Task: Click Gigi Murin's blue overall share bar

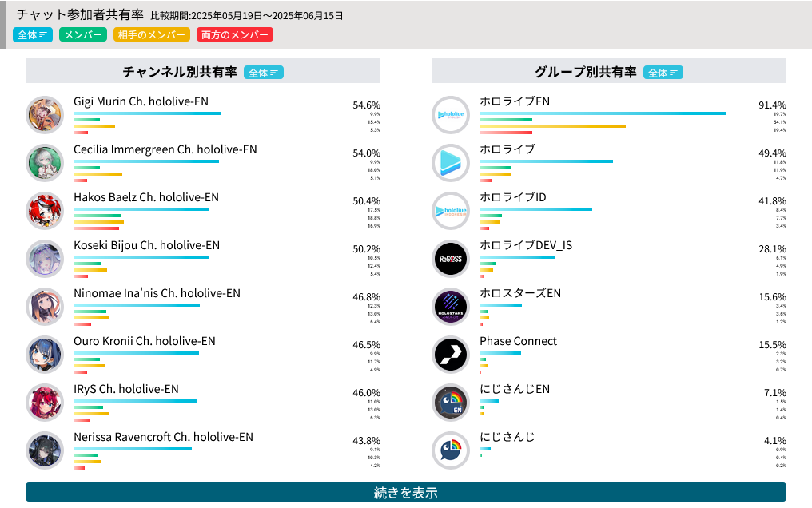Action: point(147,113)
